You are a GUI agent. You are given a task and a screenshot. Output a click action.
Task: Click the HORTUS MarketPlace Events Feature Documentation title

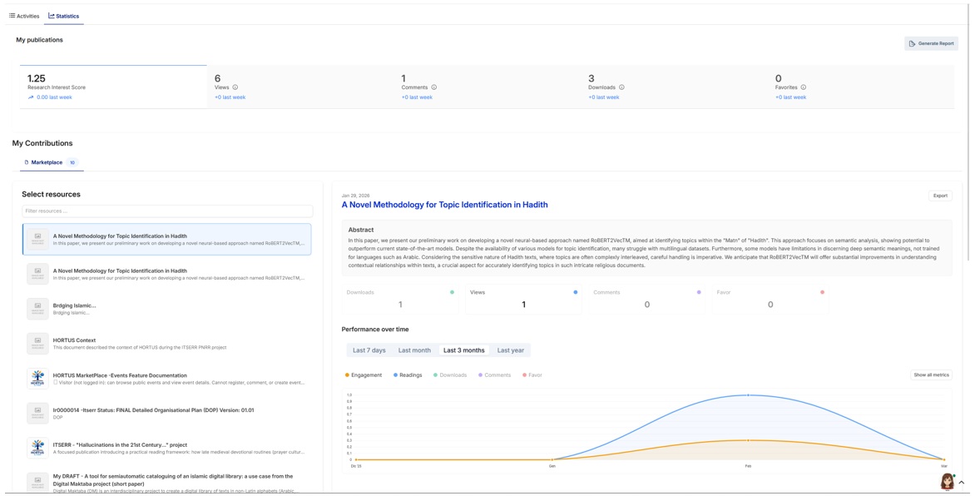click(119, 375)
